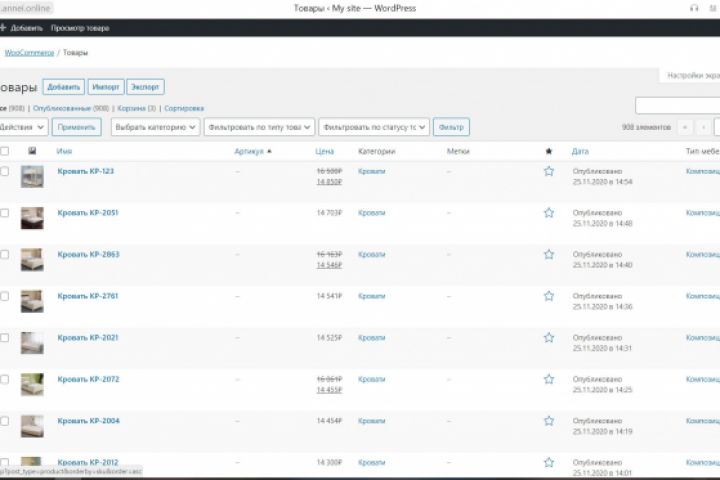Open product Кровать КР-2021
This screenshot has width=720, height=480.
[88, 338]
